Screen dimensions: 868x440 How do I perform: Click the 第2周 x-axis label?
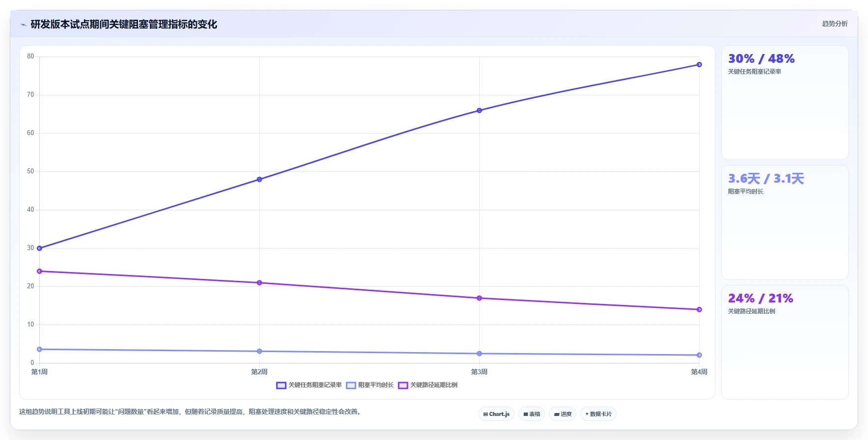coord(259,372)
